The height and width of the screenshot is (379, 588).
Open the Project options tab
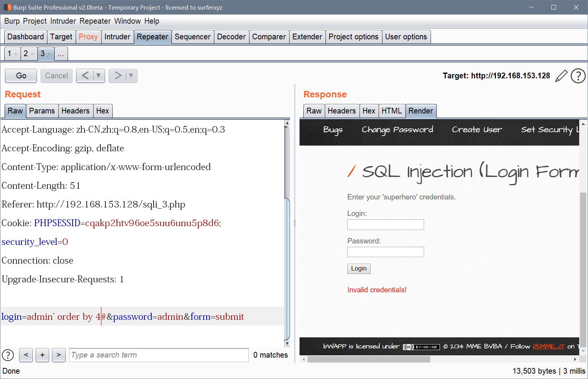pos(353,37)
